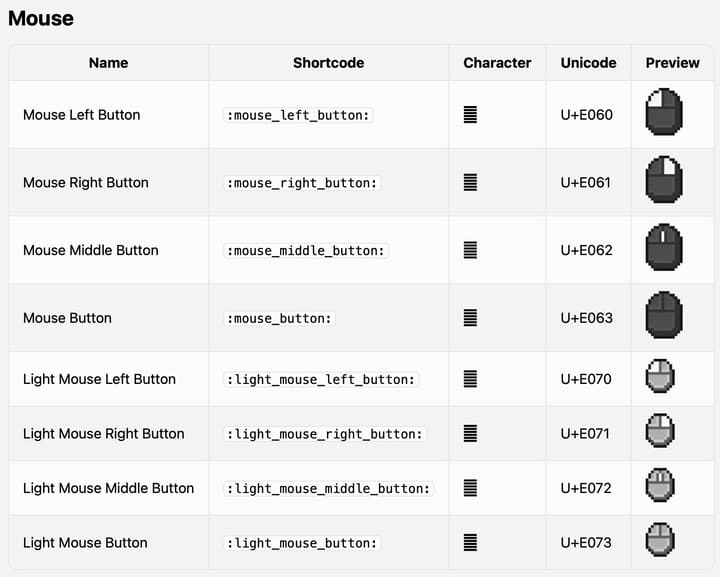
Task: Click the Light Mouse Left Button preview
Action: point(660,377)
